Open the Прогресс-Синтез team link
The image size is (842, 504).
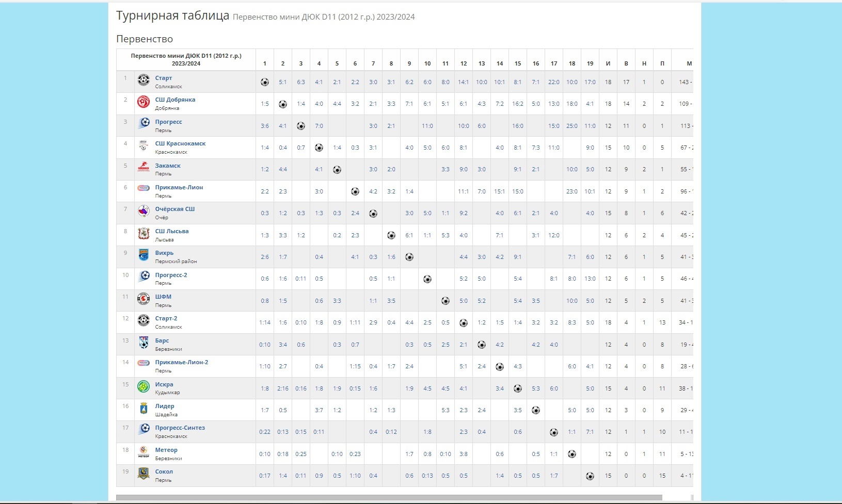point(180,428)
